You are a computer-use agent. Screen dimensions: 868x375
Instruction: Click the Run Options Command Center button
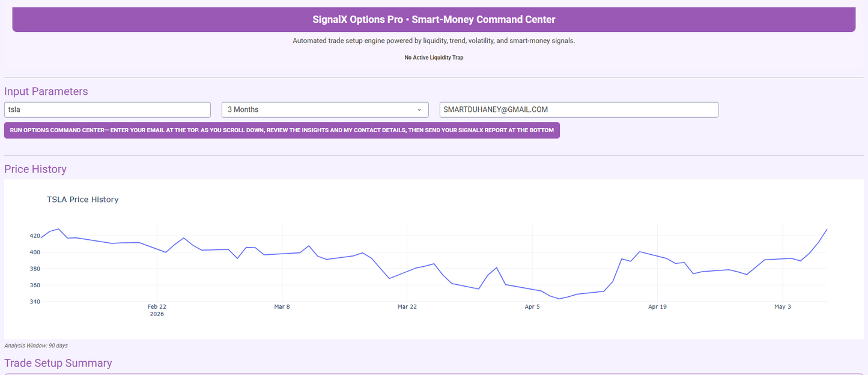tap(282, 130)
